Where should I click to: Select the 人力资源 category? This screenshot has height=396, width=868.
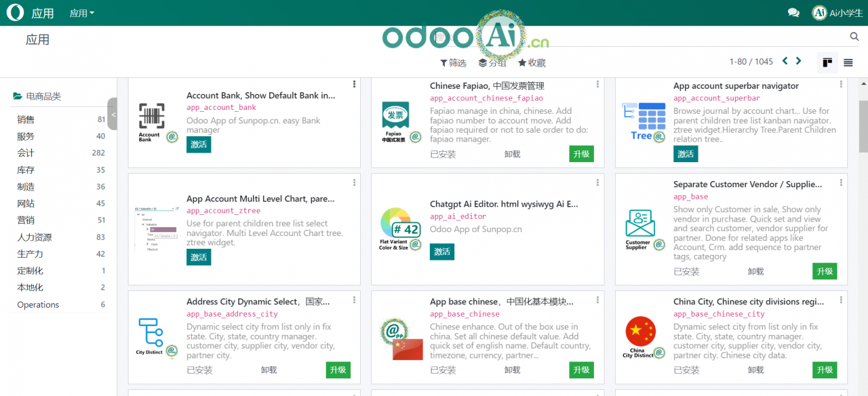(61, 237)
